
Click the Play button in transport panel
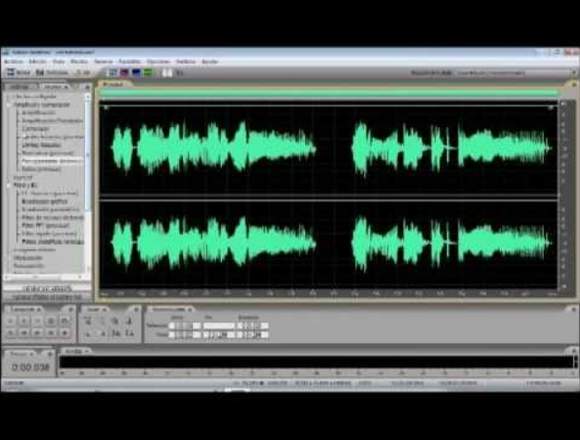point(24,321)
